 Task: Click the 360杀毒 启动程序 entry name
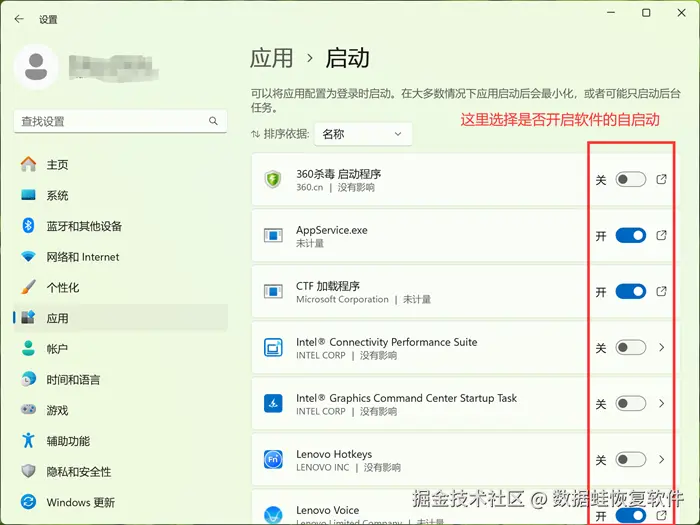[x=338, y=174]
